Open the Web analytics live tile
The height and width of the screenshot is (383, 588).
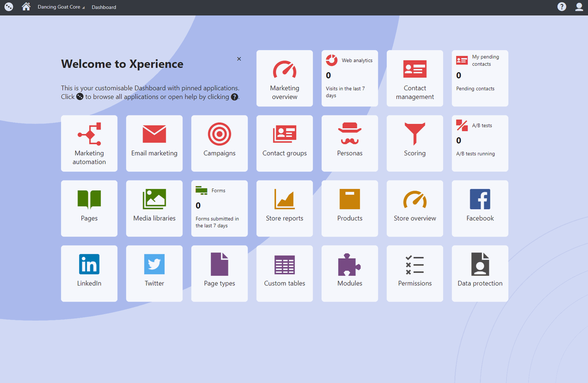[x=349, y=78]
